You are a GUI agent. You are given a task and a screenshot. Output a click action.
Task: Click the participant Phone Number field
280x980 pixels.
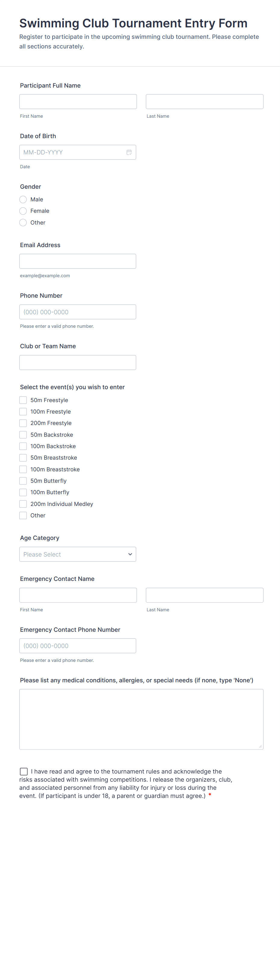[x=78, y=312]
